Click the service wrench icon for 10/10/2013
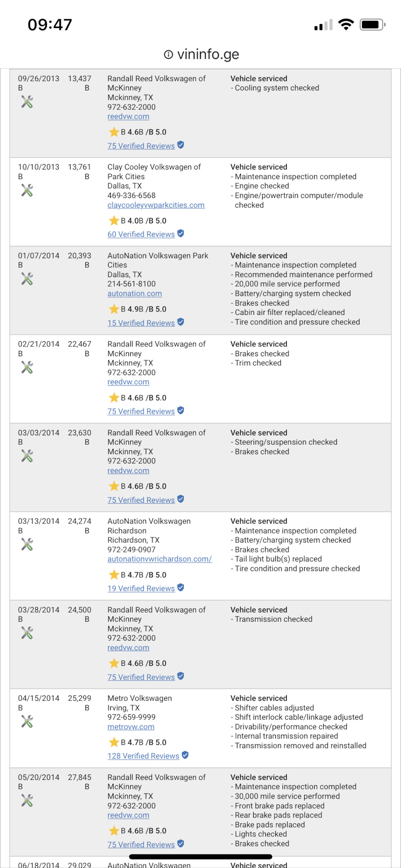The width and height of the screenshot is (401, 868). [27, 190]
